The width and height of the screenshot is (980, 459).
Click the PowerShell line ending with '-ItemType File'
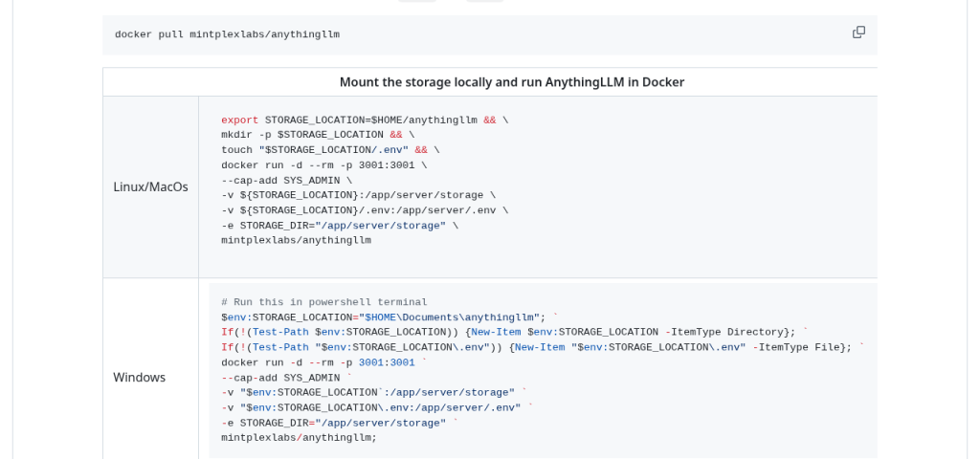543,347
